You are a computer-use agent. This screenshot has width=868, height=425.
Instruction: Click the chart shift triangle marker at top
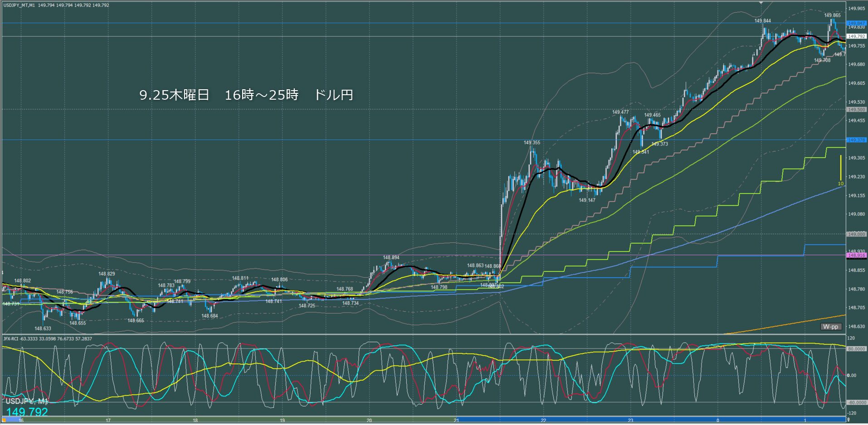tap(761, 3)
